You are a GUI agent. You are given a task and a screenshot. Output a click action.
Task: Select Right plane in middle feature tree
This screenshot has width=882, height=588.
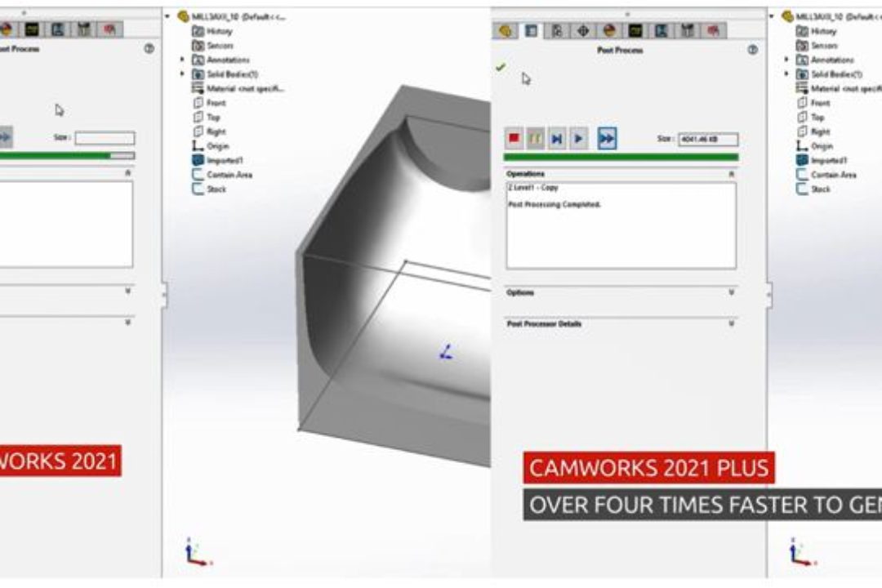(209, 131)
